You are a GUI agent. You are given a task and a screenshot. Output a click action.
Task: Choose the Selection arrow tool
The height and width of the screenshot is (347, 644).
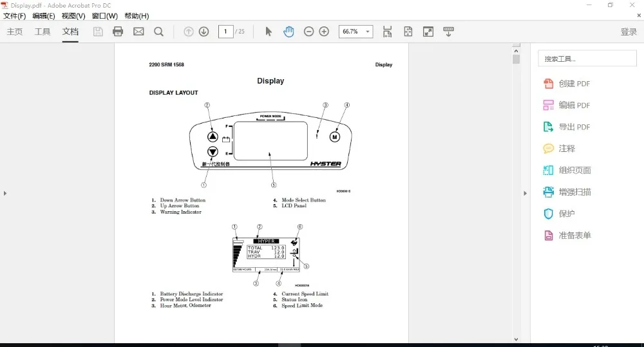(x=269, y=32)
